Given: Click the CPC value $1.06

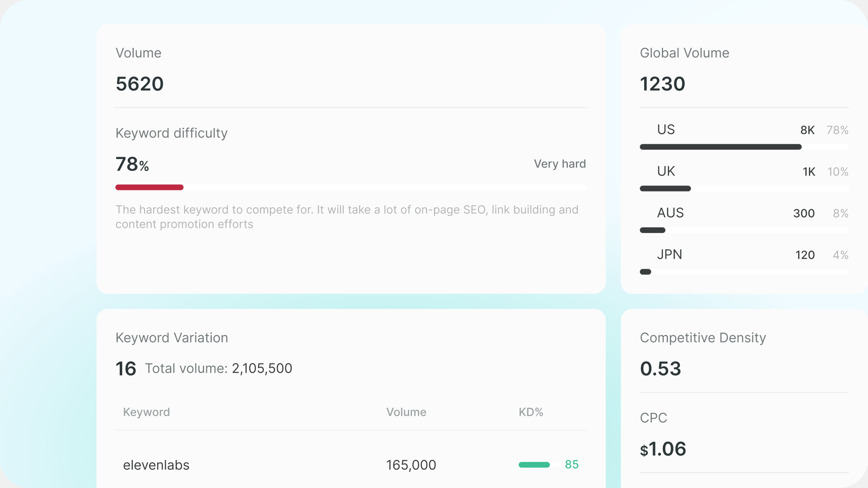Looking at the screenshot, I should (x=663, y=449).
